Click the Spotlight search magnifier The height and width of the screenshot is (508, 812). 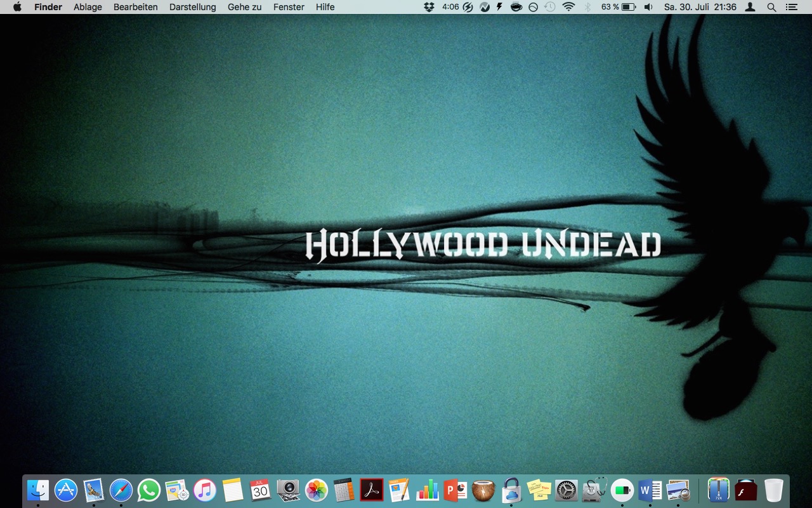771,7
